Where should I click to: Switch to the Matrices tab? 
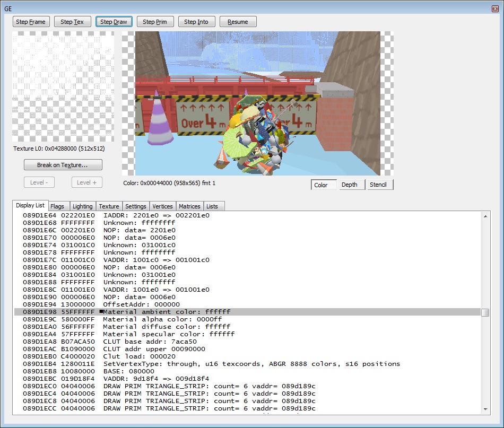pos(189,206)
